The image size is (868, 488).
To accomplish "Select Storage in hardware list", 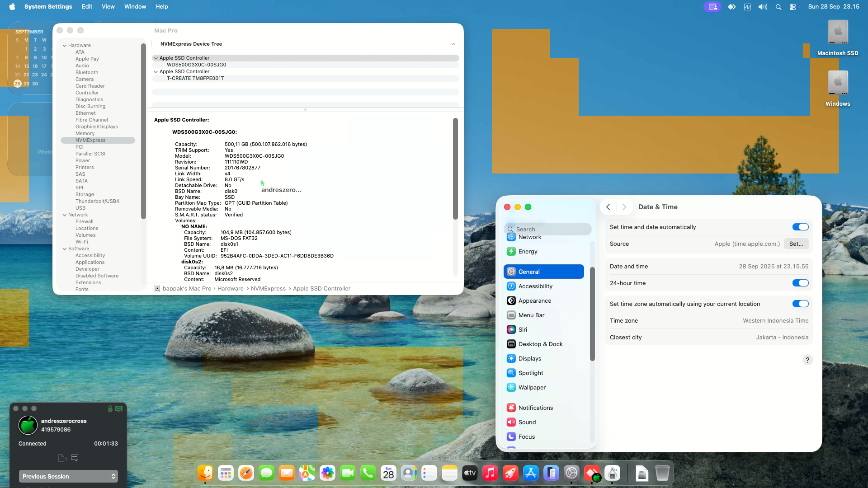I will coord(85,194).
